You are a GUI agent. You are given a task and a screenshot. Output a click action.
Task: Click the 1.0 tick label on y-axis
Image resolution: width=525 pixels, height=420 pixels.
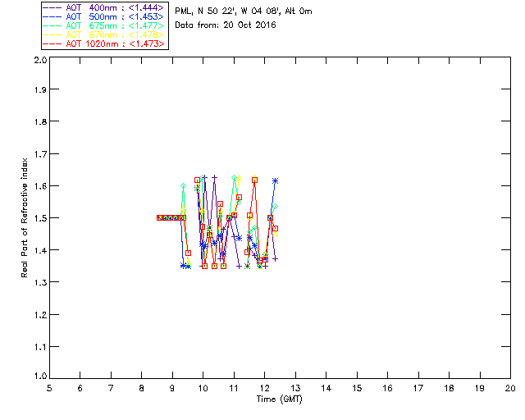[x=39, y=377]
